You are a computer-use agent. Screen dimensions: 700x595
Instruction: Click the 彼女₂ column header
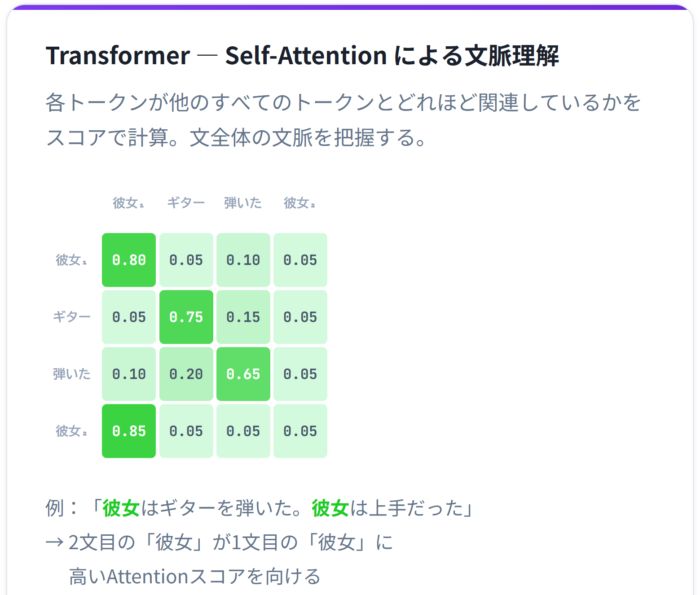(300, 203)
